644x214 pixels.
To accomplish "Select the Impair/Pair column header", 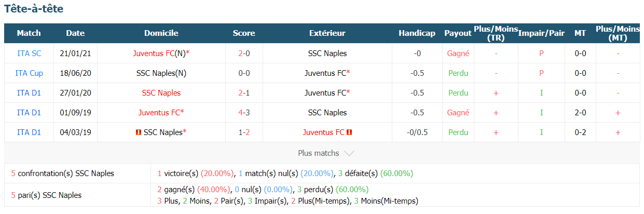I will (x=541, y=33).
